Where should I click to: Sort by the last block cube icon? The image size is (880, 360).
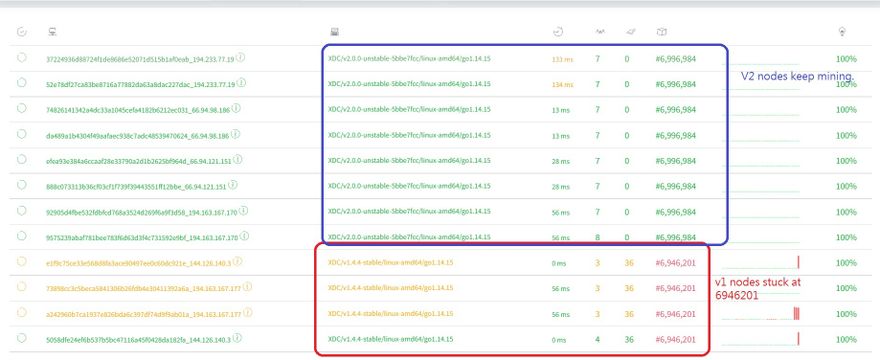coord(661,32)
